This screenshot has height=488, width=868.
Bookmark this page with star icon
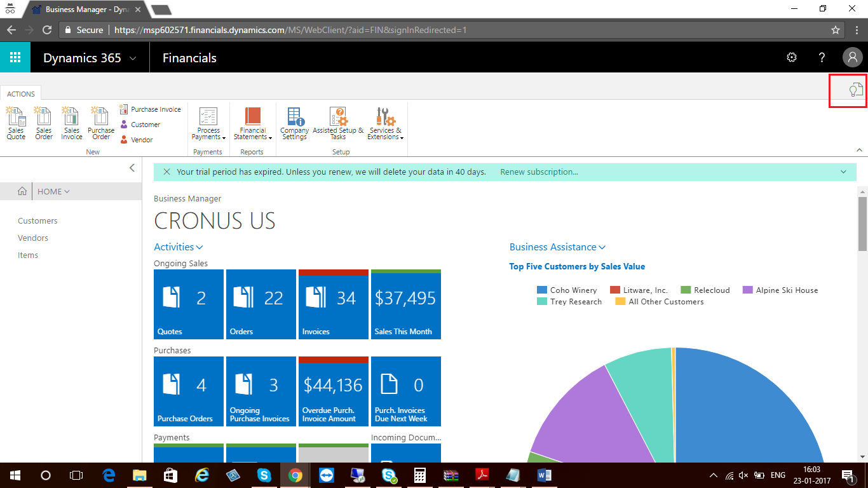pyautogui.click(x=836, y=30)
